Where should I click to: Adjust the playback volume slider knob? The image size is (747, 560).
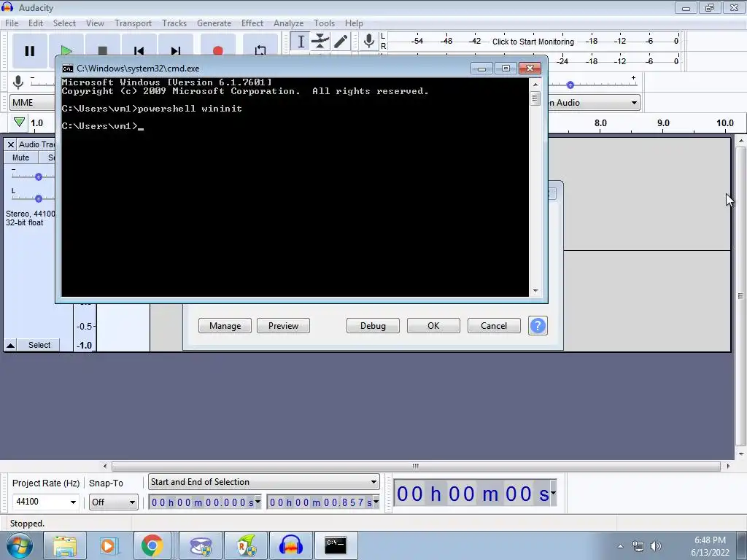click(570, 85)
